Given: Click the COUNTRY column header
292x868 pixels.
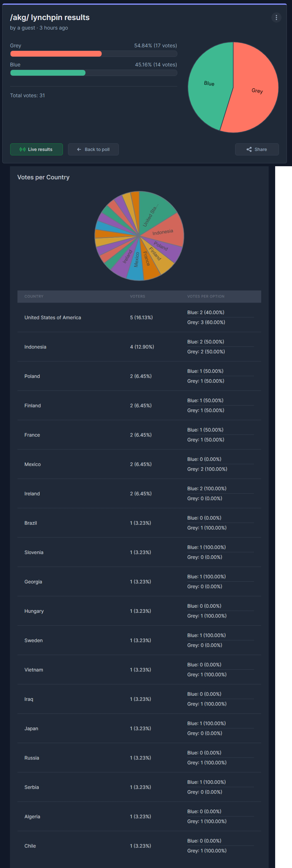Looking at the screenshot, I should click(x=34, y=297).
